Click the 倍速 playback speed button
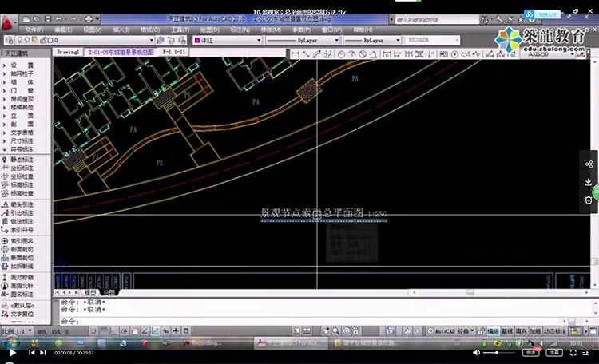The width and height of the screenshot is (599, 364). [530, 353]
